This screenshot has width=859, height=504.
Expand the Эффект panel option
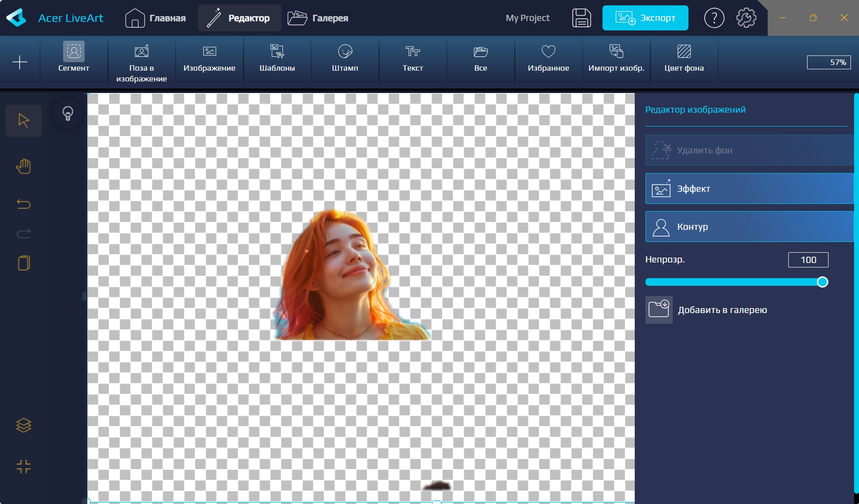[x=749, y=189]
